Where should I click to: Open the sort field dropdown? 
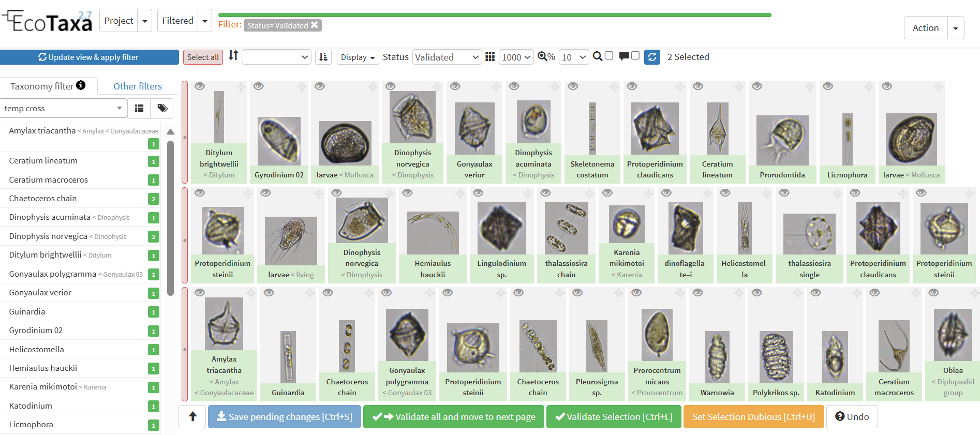(x=276, y=57)
